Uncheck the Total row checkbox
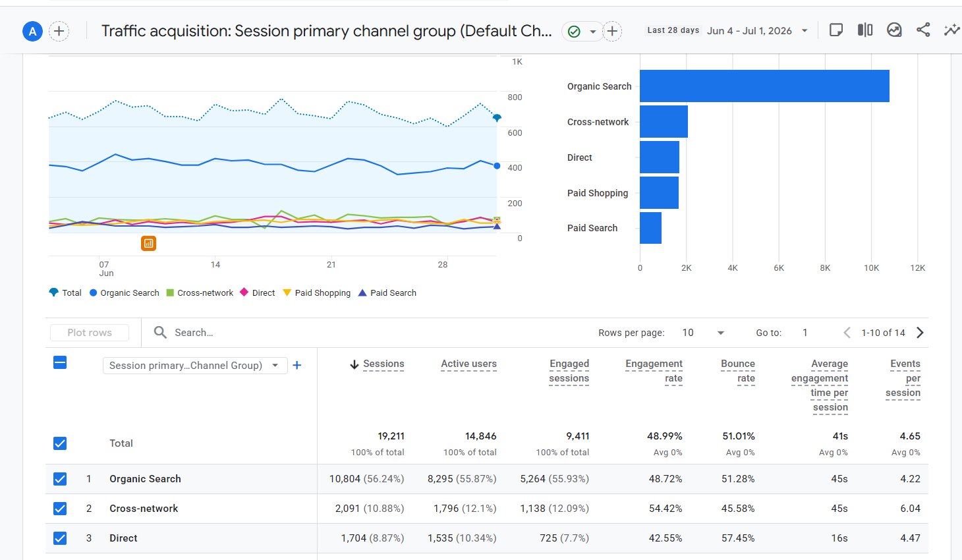This screenshot has width=962, height=560. click(60, 443)
